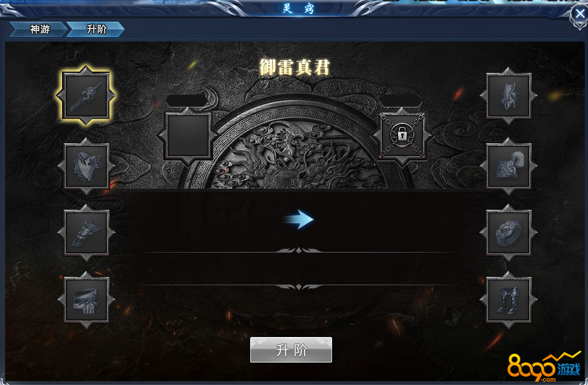588x385 pixels.
Task: Open the 升阶 tab
Action: pyautogui.click(x=95, y=29)
